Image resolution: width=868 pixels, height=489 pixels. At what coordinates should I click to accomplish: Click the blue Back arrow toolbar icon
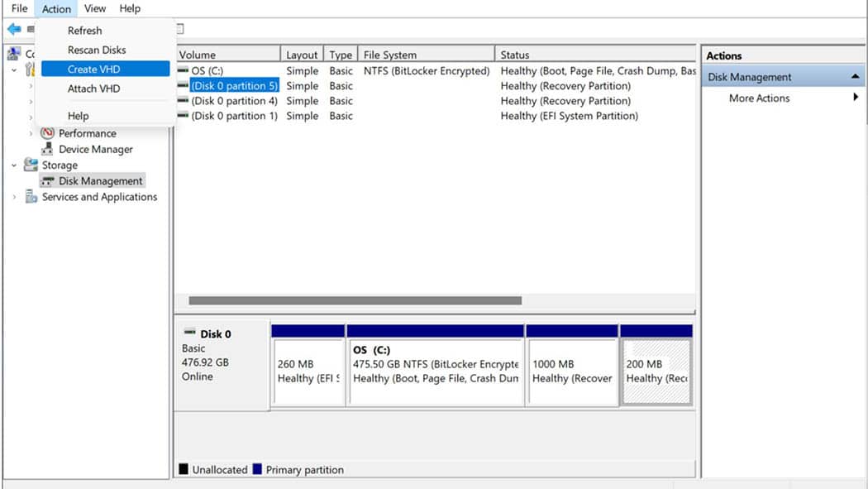[14, 29]
